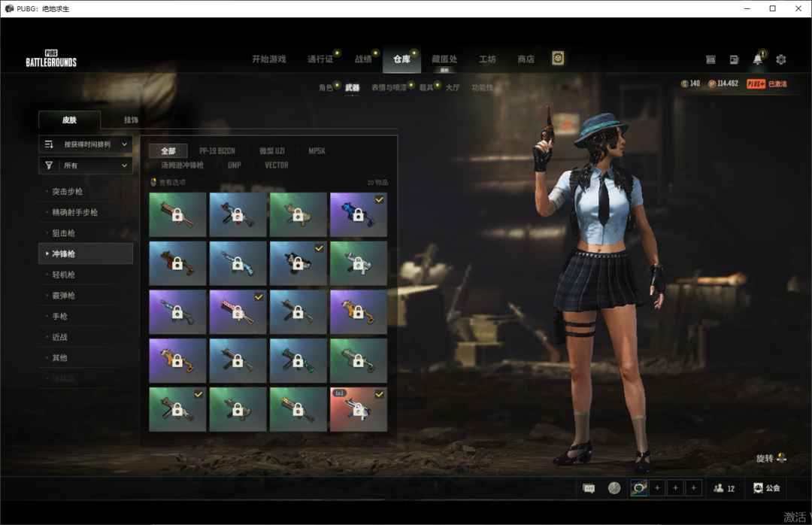
Task: Click the PUBG Battlegrounds logo
Action: point(51,58)
